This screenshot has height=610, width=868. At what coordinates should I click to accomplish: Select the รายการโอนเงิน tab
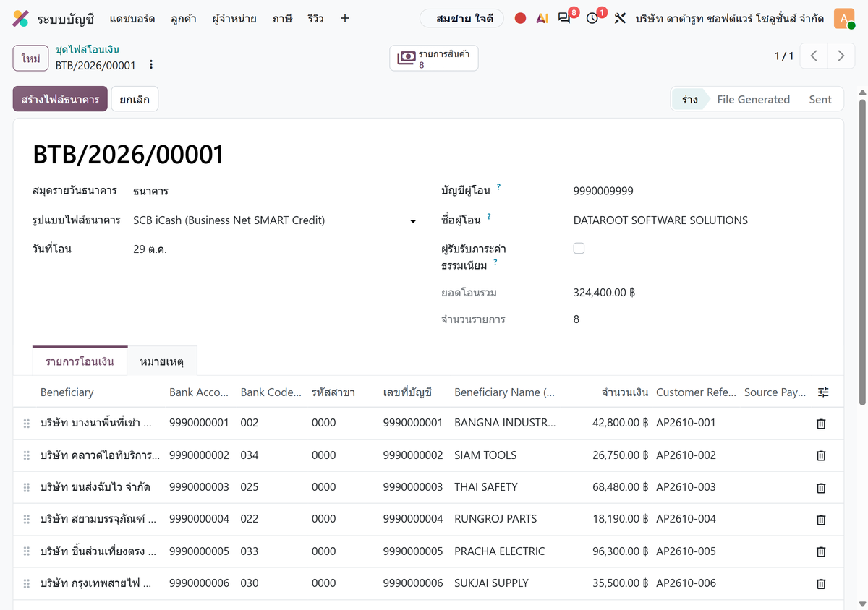pos(80,361)
